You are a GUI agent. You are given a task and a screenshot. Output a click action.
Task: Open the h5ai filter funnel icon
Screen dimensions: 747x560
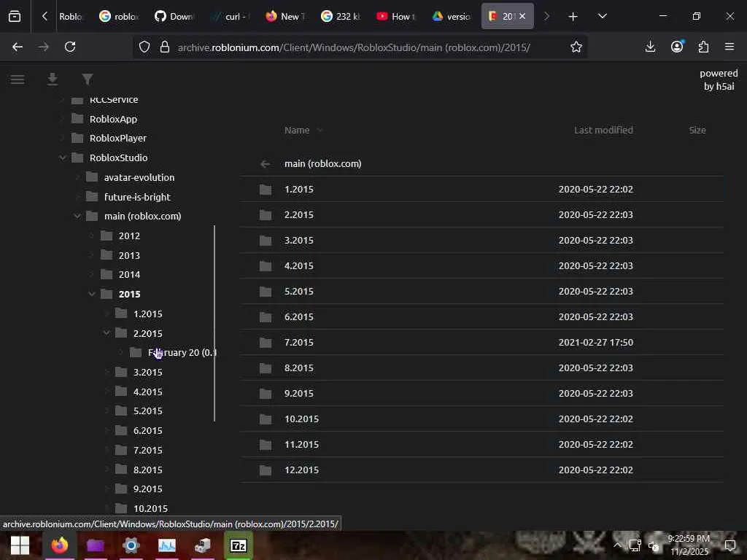pyautogui.click(x=88, y=79)
